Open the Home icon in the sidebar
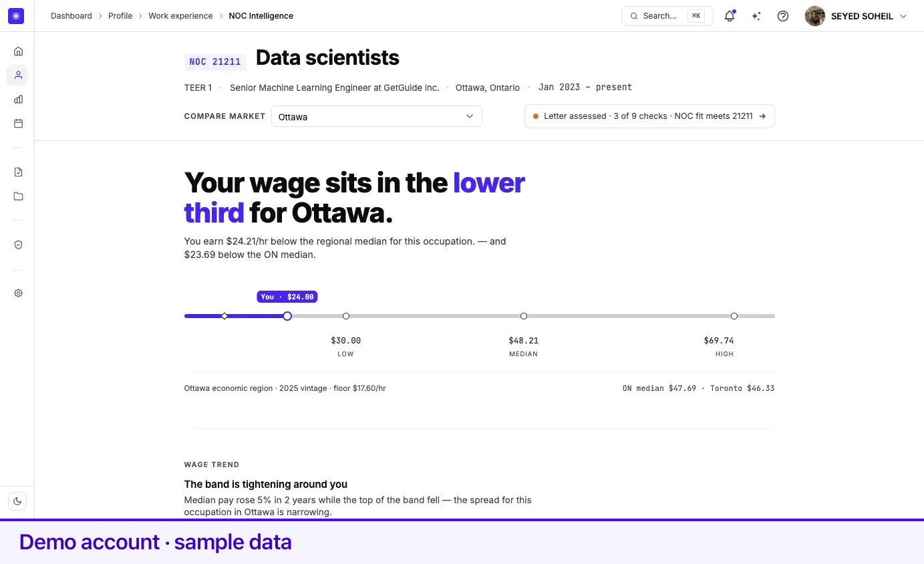Image resolution: width=924 pixels, height=564 pixels. coord(18,51)
